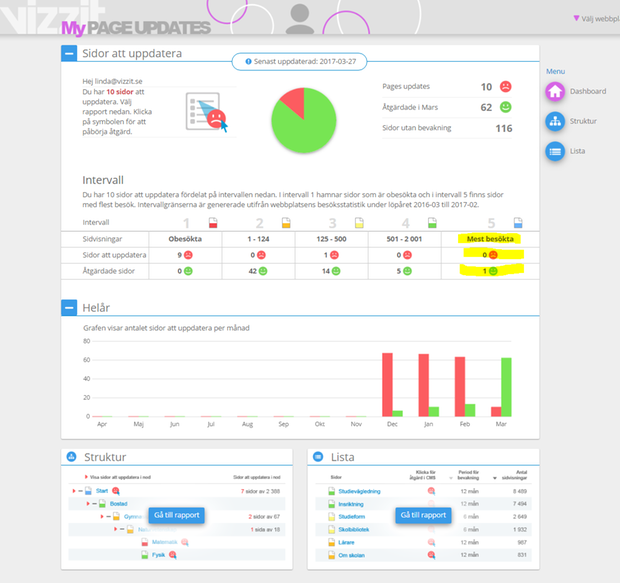Open the Studieform page link
Screen dimensions: 620x583
click(352, 517)
